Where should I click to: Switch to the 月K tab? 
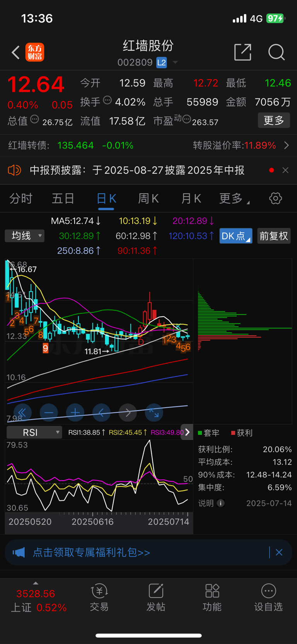191,199
